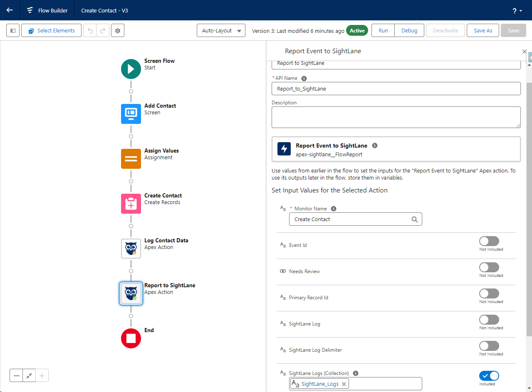
Task: Select the Assign Values assignment icon
Action: click(131, 159)
